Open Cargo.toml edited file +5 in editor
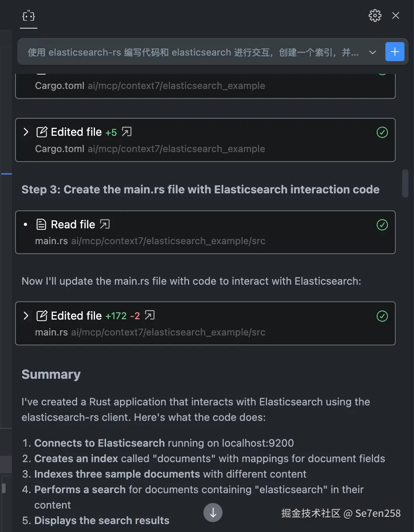414x532 pixels. (127, 132)
